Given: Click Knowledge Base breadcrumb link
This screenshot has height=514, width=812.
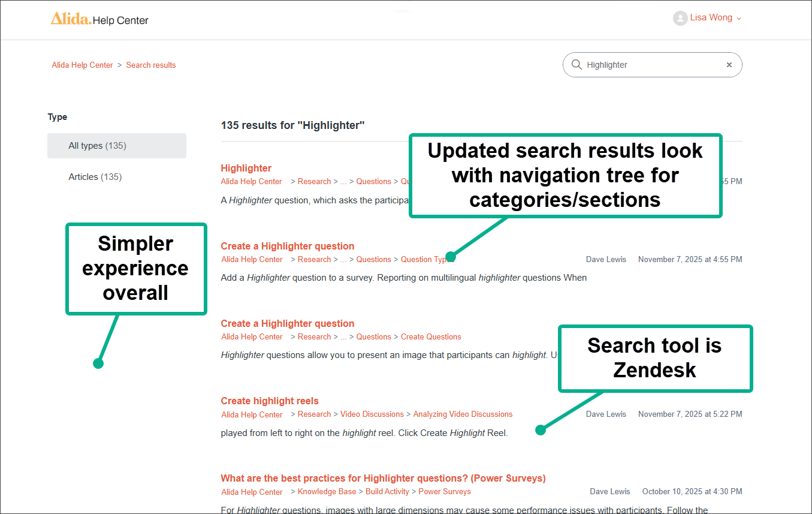Looking at the screenshot, I should point(327,491).
